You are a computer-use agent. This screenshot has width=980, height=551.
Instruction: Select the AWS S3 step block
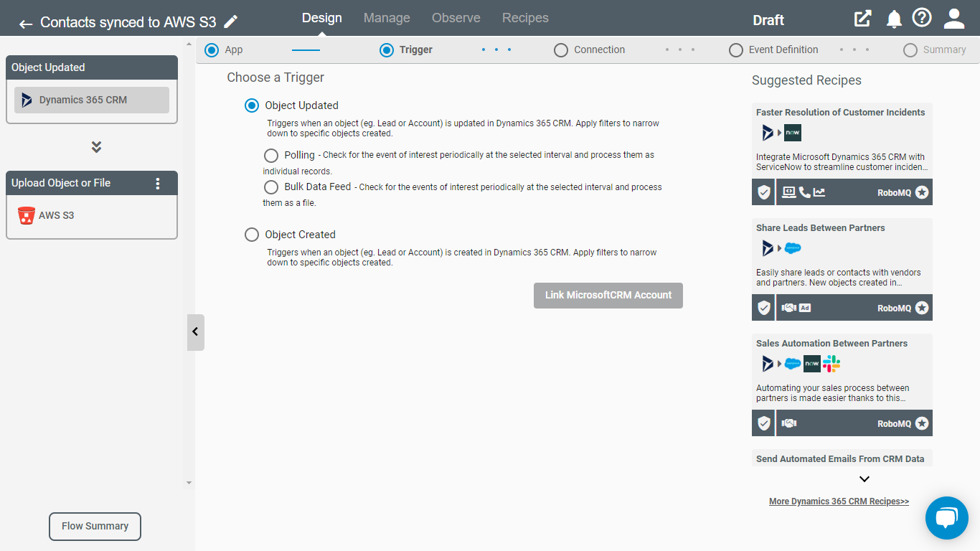pyautogui.click(x=92, y=216)
